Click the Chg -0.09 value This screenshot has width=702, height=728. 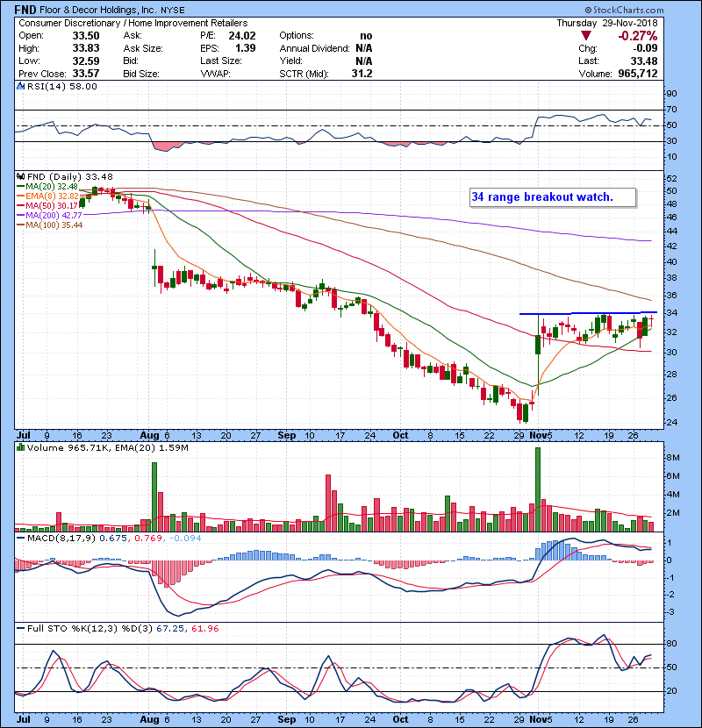coord(645,48)
